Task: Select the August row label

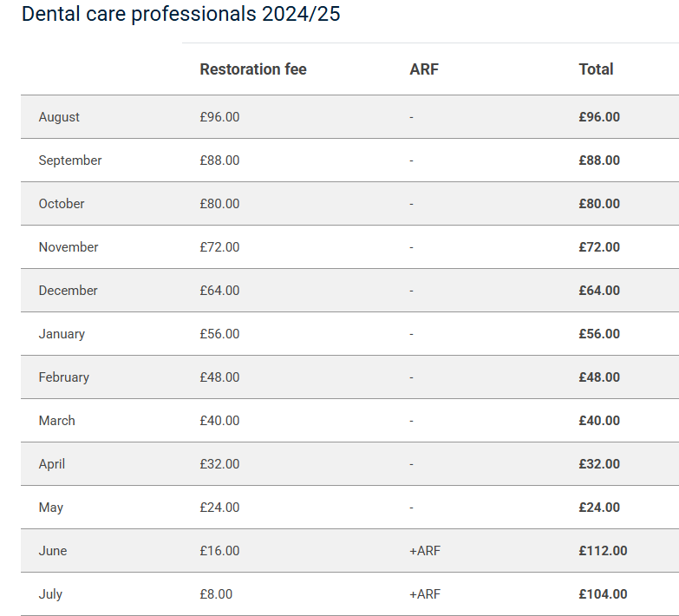Action: tap(59, 117)
